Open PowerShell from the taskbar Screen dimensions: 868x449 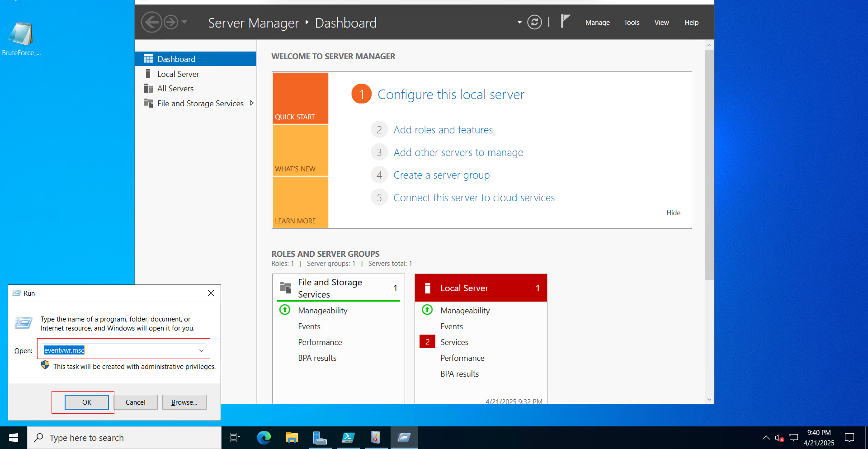click(x=348, y=438)
